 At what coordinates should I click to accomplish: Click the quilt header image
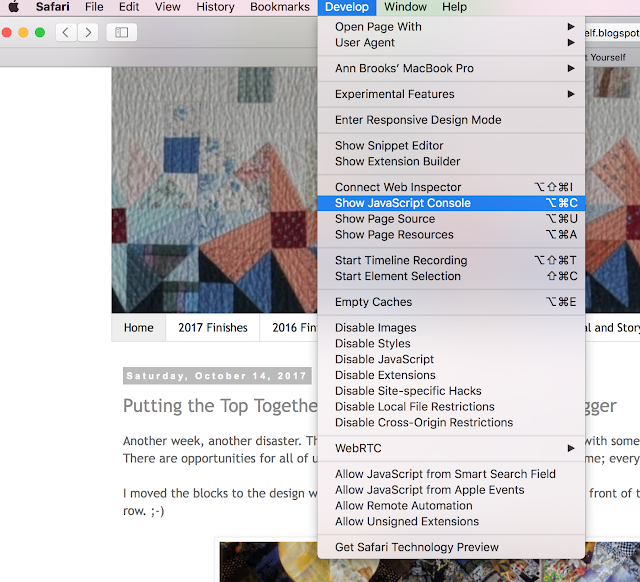(215, 190)
